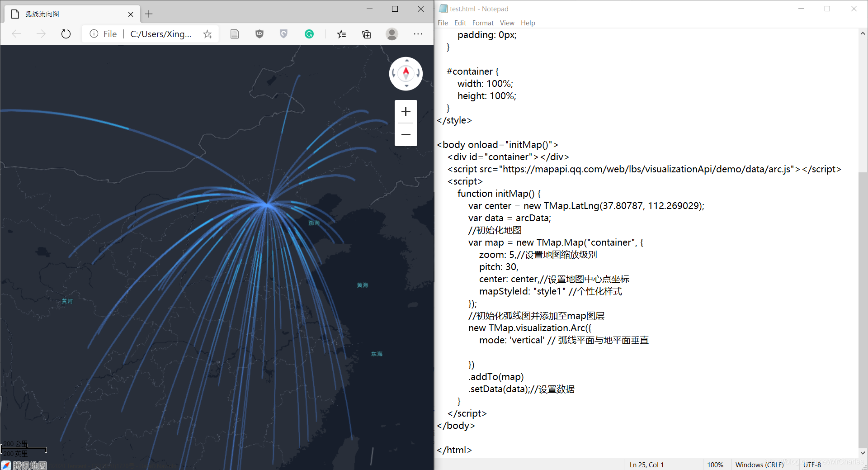Click the dark shield extension icon
This screenshot has width=868, height=470.
[x=259, y=34]
